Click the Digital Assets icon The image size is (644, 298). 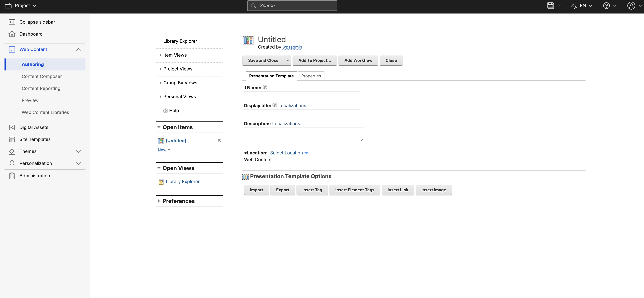(x=12, y=127)
